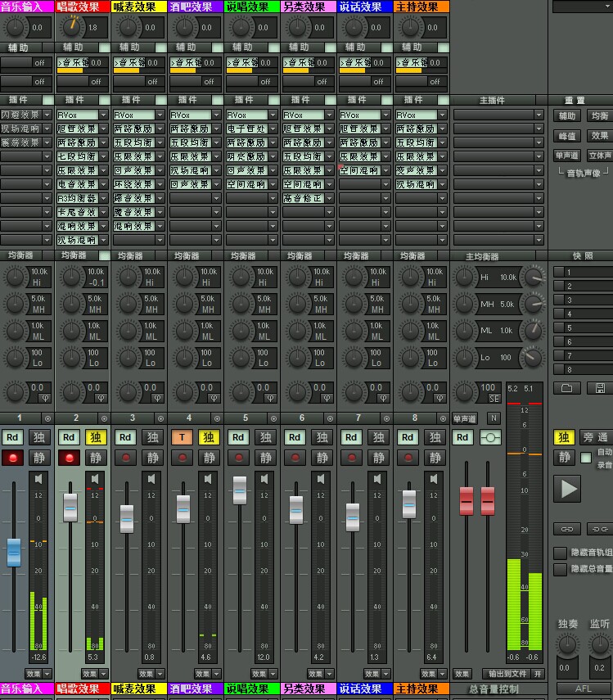Check the 隐藏音轨组 checkbox
Screen dimensions: 613x700
click(561, 553)
